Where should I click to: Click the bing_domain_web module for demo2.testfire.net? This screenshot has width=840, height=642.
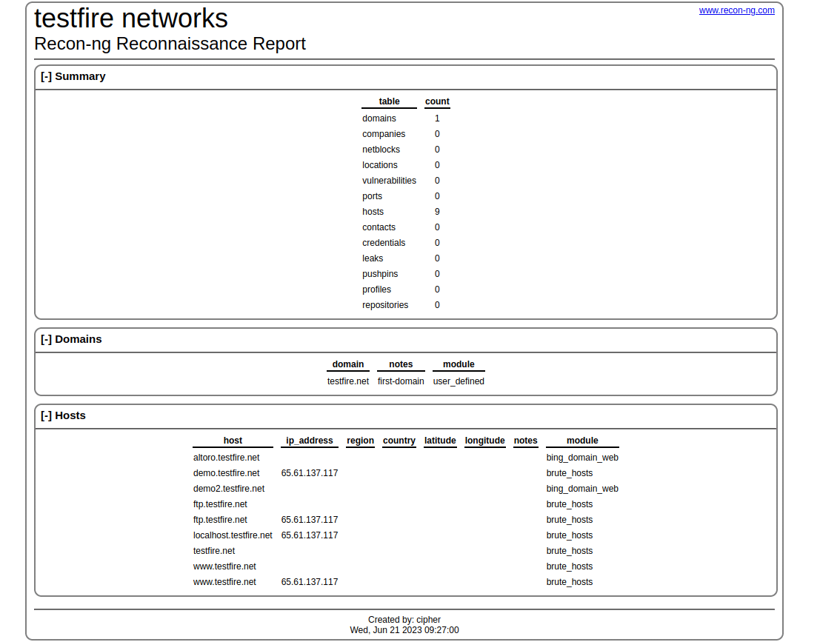tap(582, 488)
